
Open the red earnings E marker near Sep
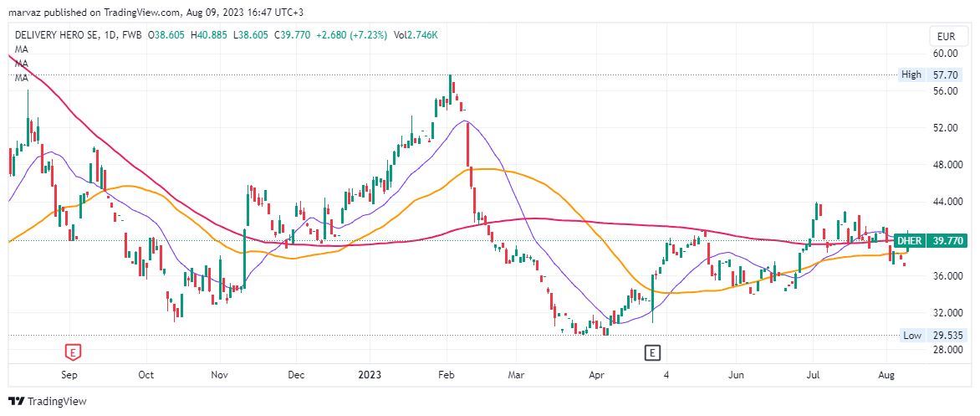point(74,352)
